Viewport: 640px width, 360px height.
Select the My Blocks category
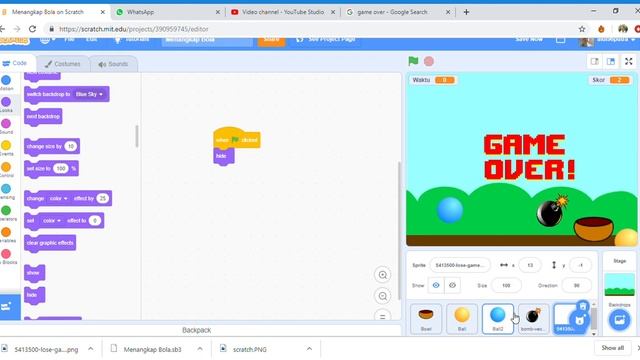[x=6, y=256]
